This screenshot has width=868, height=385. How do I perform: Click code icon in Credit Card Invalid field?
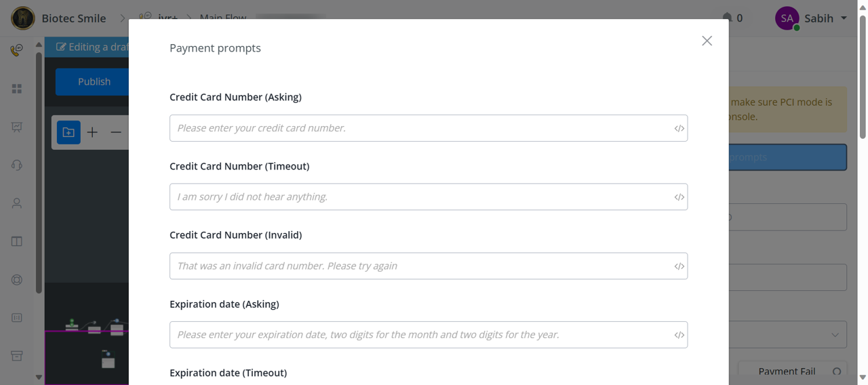[x=679, y=266]
